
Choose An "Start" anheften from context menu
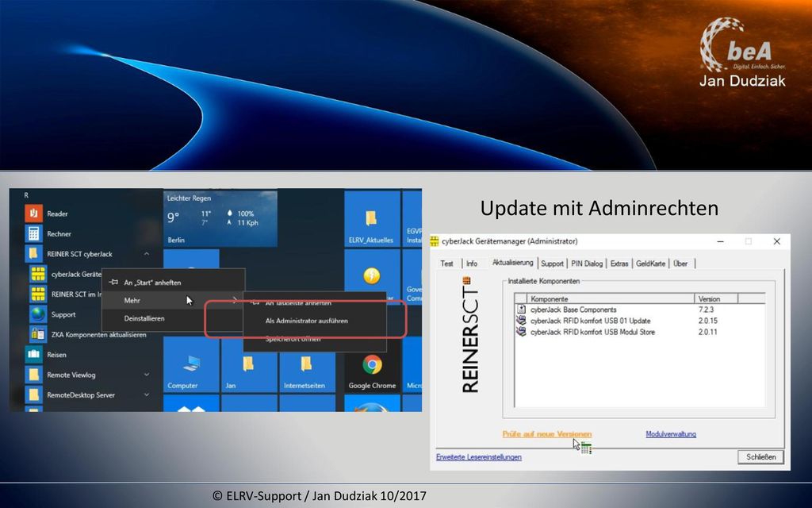[x=173, y=283]
